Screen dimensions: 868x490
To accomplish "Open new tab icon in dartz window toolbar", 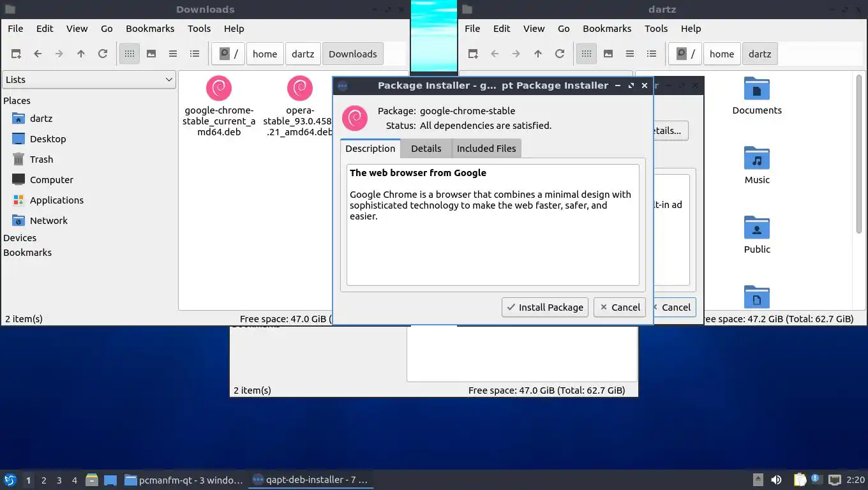I will tap(473, 54).
